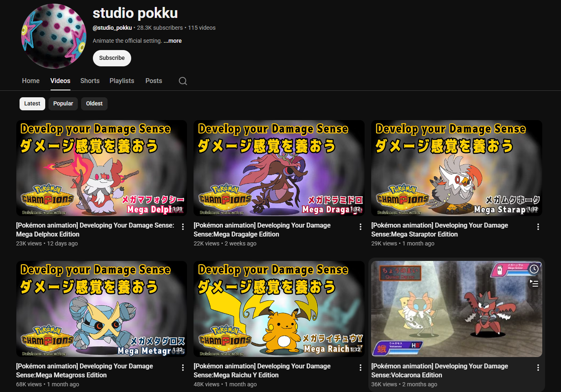Viewport: 561px width, 392px height.
Task: Subscribe to studio pokku
Action: click(112, 58)
